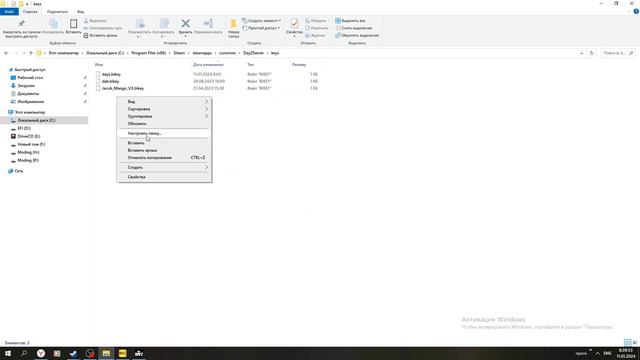Click the Windows Start button
The image size is (640, 360).
pyautogui.click(x=8, y=353)
